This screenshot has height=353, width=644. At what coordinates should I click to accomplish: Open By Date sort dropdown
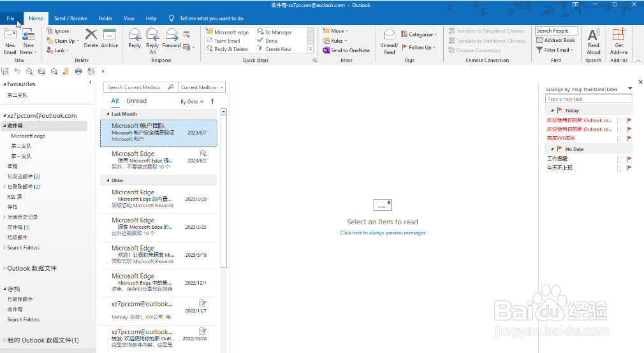pos(192,102)
